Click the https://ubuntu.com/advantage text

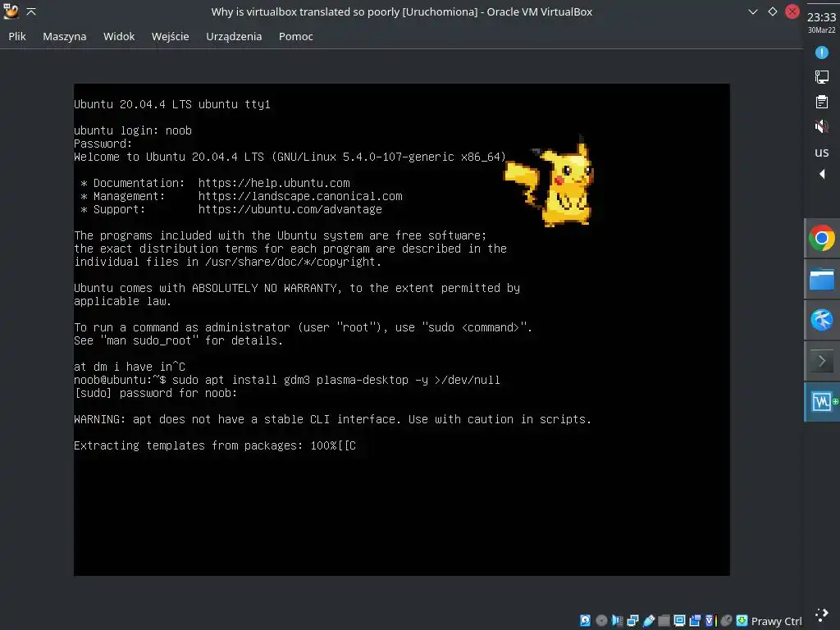pyautogui.click(x=290, y=209)
